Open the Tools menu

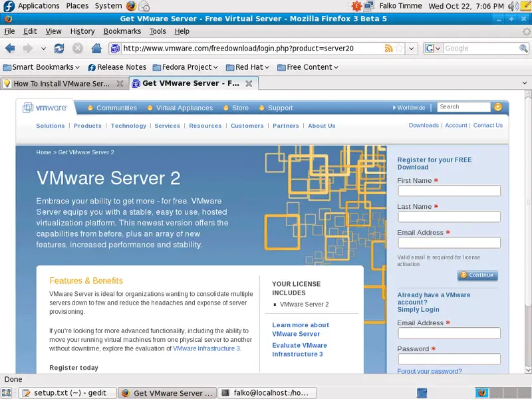(158, 31)
